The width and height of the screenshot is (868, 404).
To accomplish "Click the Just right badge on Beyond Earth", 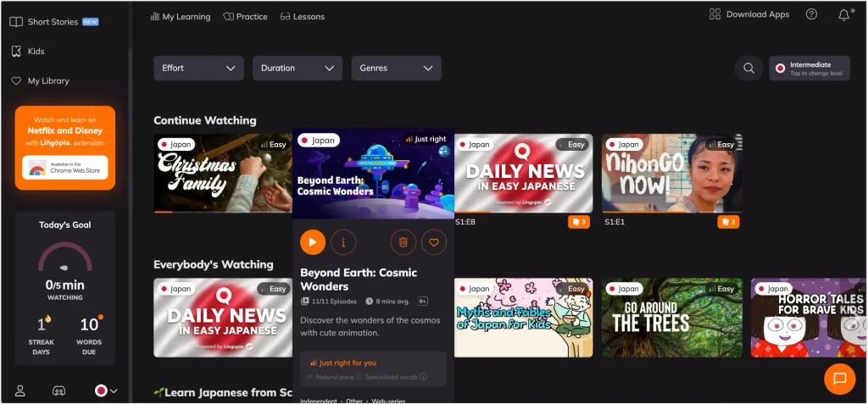I will coord(426,139).
